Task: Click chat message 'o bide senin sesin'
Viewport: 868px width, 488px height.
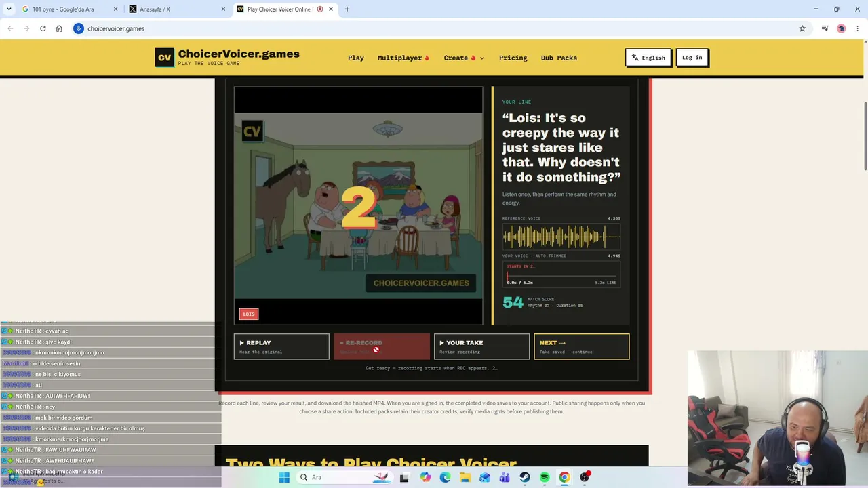Action: click(x=57, y=363)
